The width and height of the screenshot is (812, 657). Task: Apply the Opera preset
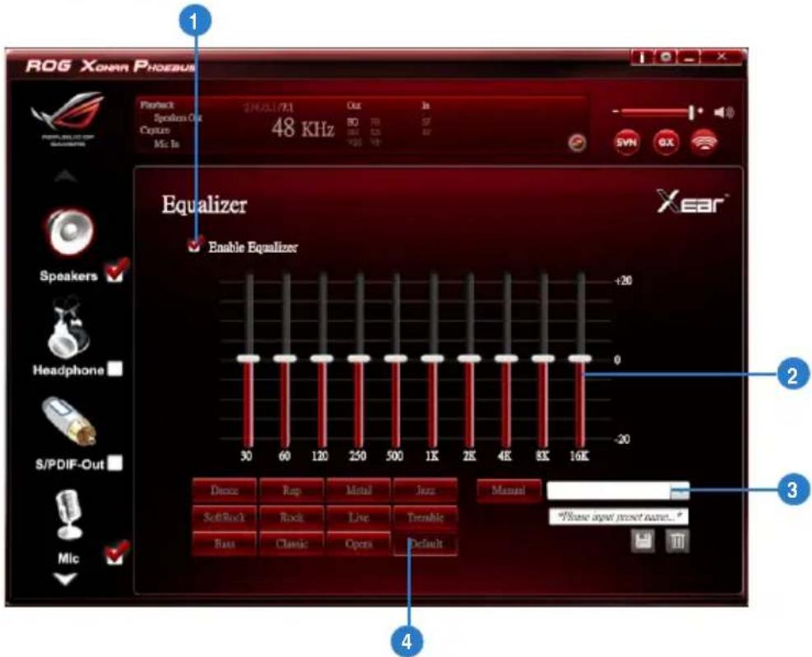(x=359, y=544)
